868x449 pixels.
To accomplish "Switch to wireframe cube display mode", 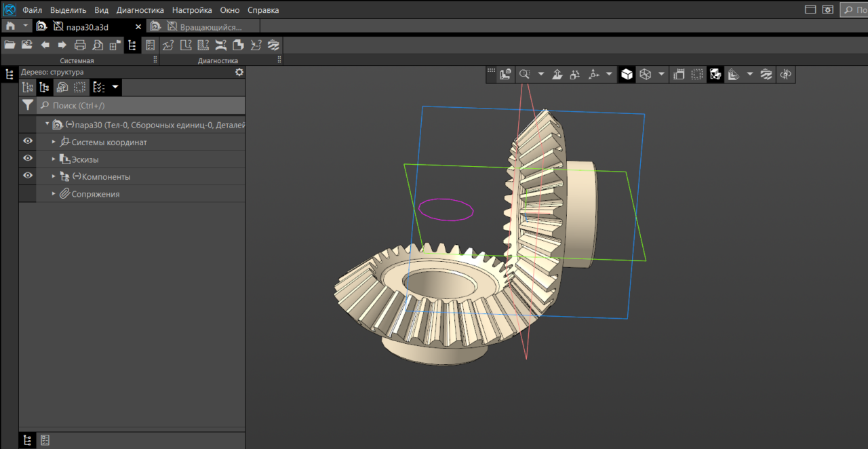I will click(645, 75).
